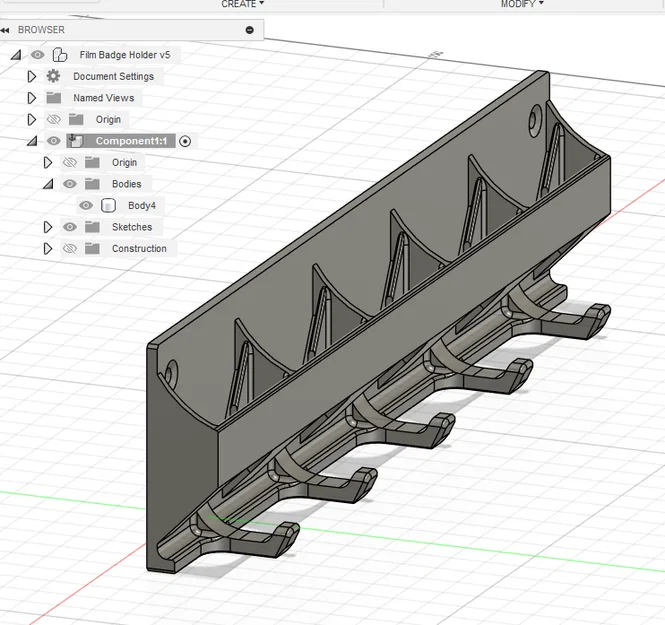The image size is (665, 625).
Task: Hide the Sketches folder with eye icon
Action: click(x=70, y=227)
